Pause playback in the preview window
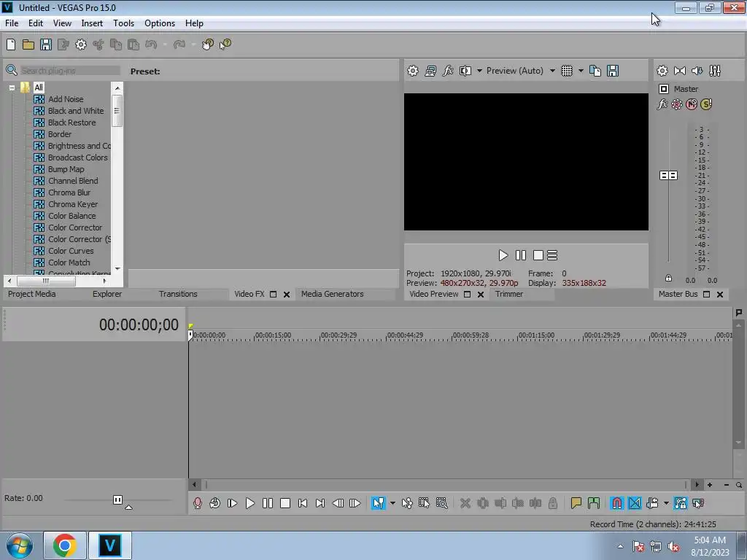 pyautogui.click(x=521, y=256)
